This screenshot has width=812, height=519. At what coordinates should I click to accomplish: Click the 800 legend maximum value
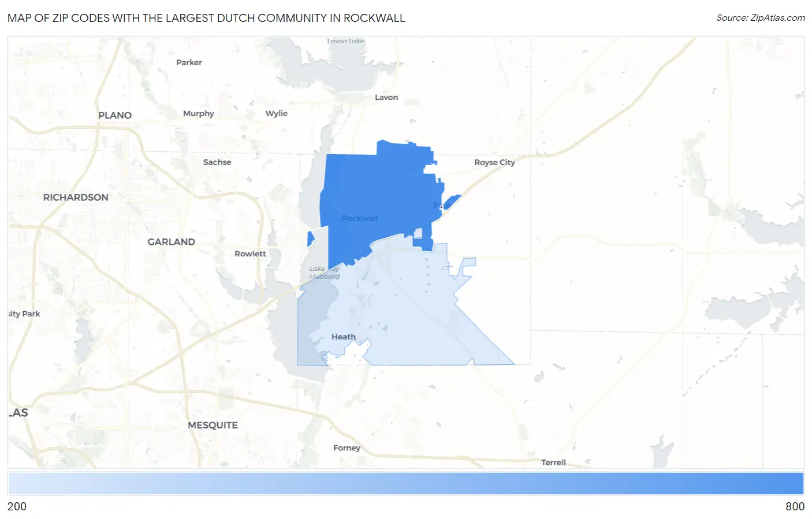coord(795,506)
